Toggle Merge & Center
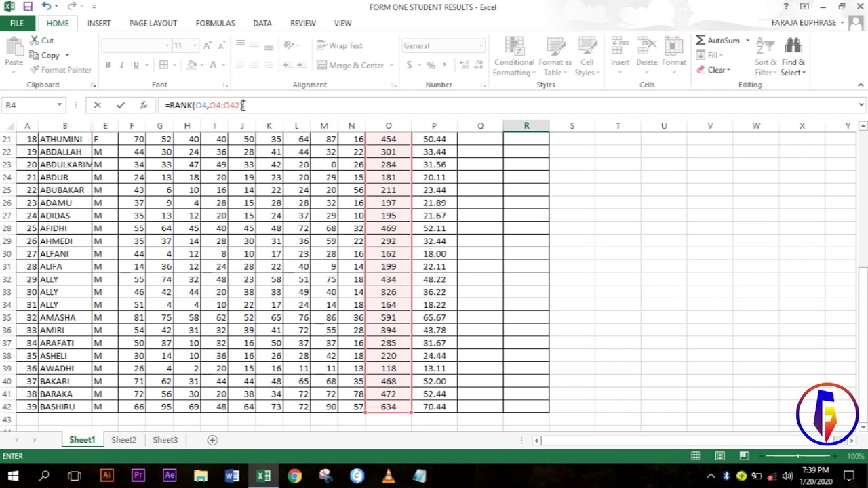 click(x=350, y=65)
